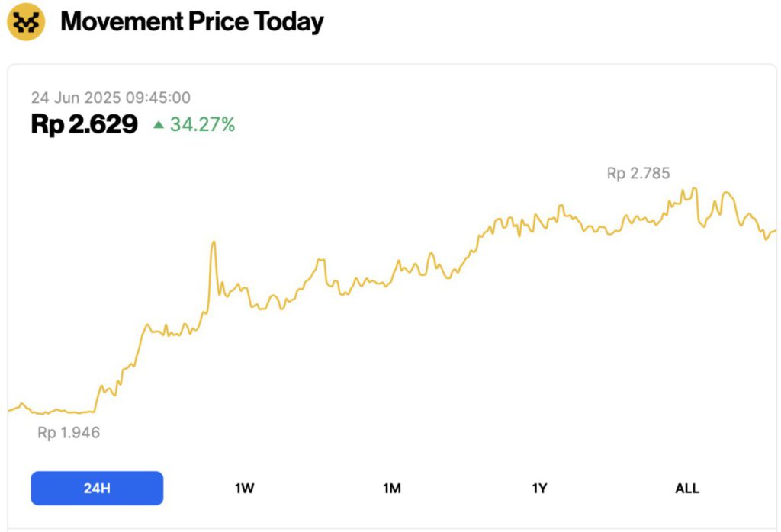This screenshot has width=781, height=532.
Task: Switch chart to the 1W range
Action: [x=244, y=489]
